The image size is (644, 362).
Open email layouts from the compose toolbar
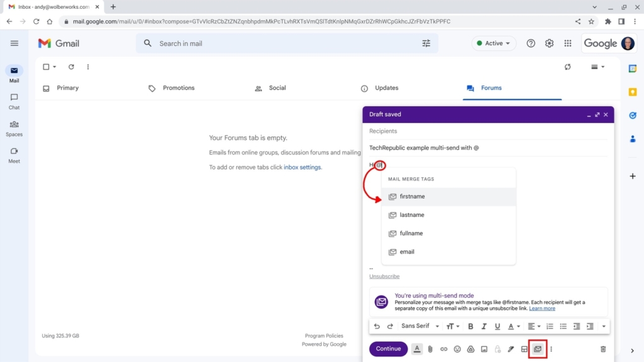(x=525, y=349)
